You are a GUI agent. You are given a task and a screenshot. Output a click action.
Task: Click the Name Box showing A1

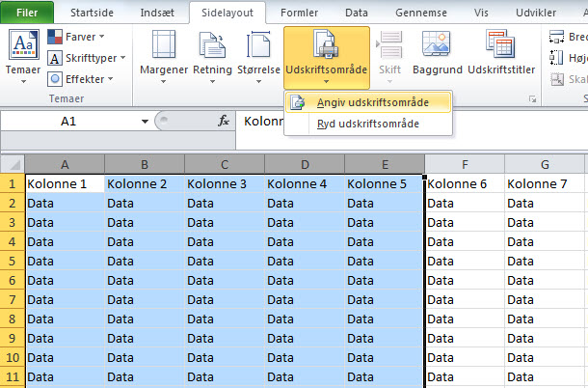tap(68, 122)
